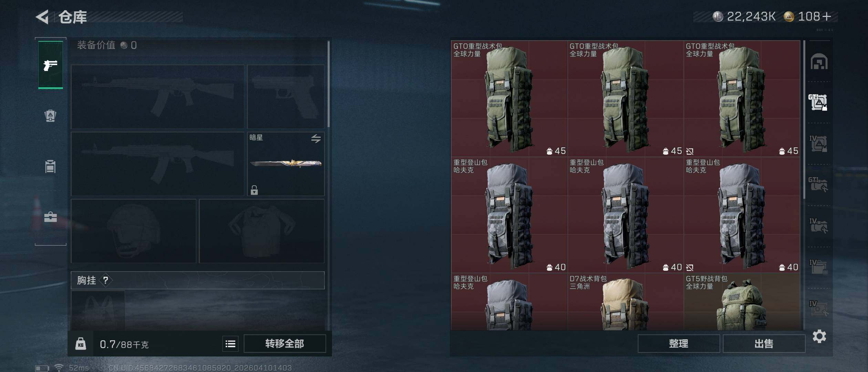Click the 出售 sell button
The width and height of the screenshot is (868, 372).
(764, 343)
